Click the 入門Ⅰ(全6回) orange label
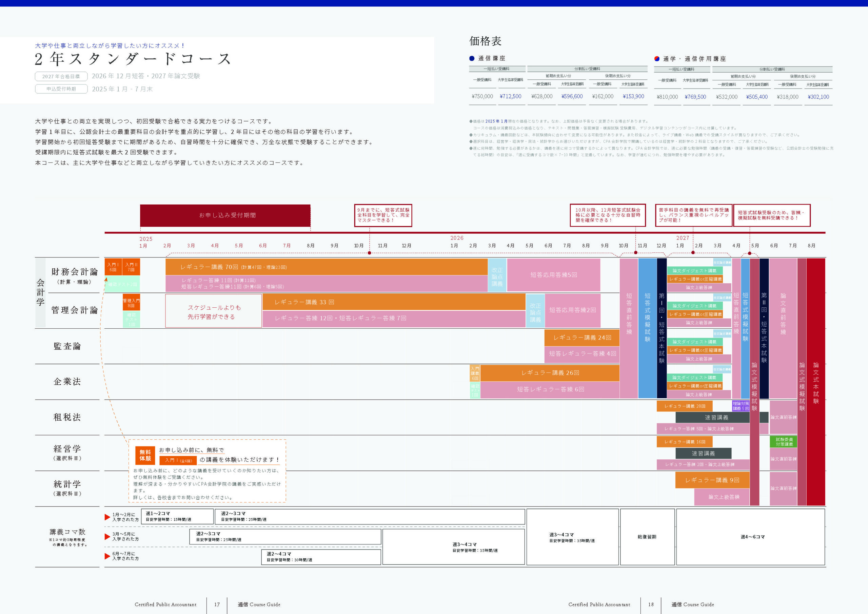Viewport: 868px width, 614px height. coord(178,460)
